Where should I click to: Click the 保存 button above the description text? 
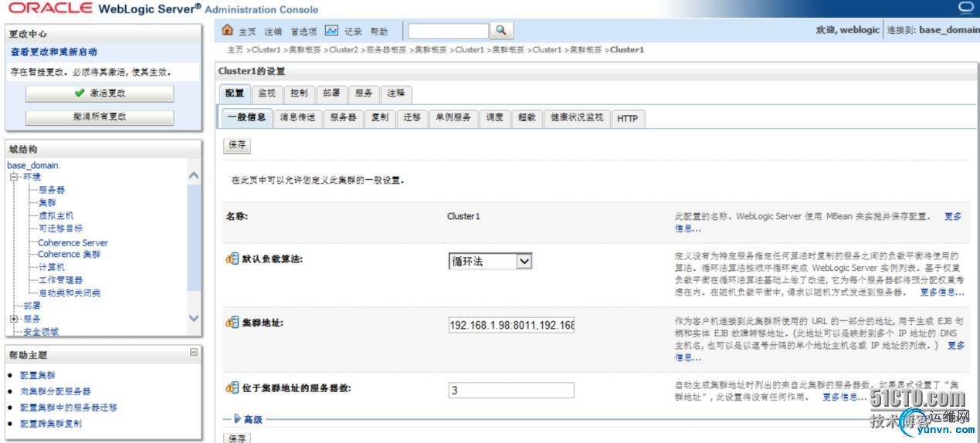pyautogui.click(x=237, y=145)
